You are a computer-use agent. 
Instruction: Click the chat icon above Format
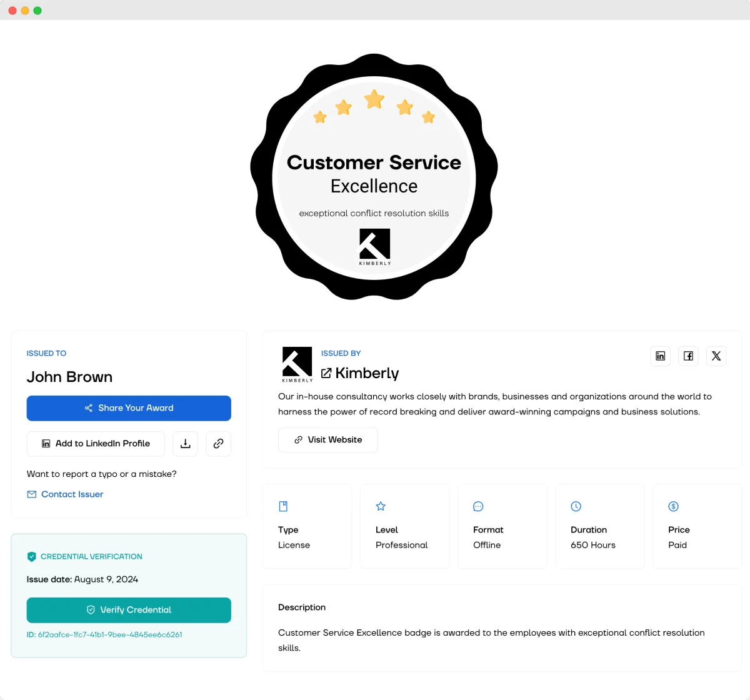(478, 506)
